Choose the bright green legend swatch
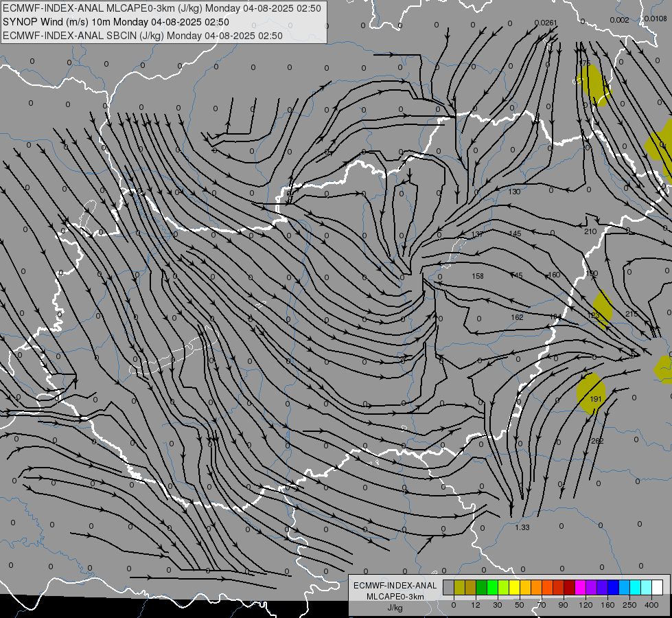Image resolution: width=672 pixels, height=618 pixels. click(x=492, y=587)
